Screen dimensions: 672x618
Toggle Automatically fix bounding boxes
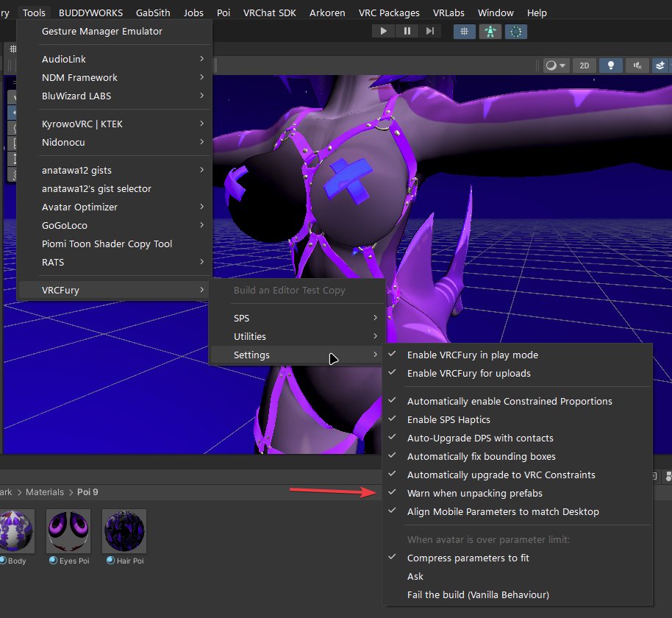coord(518,457)
